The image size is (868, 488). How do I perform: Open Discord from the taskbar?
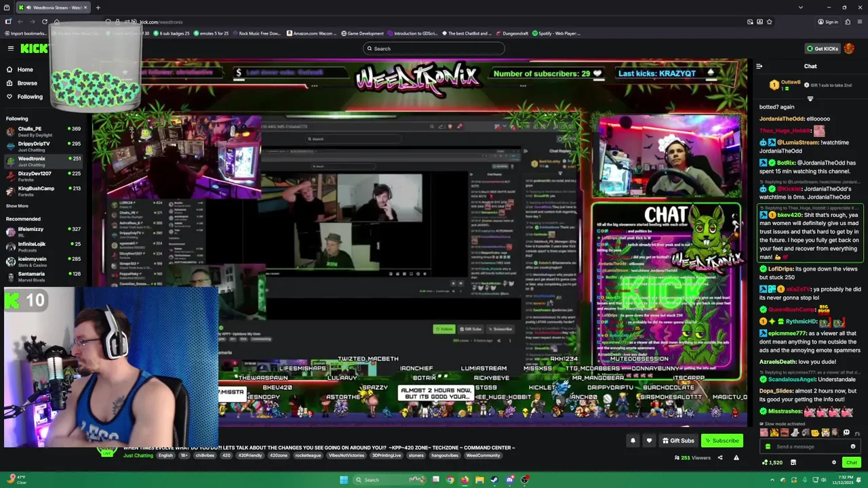pyautogui.click(x=509, y=480)
